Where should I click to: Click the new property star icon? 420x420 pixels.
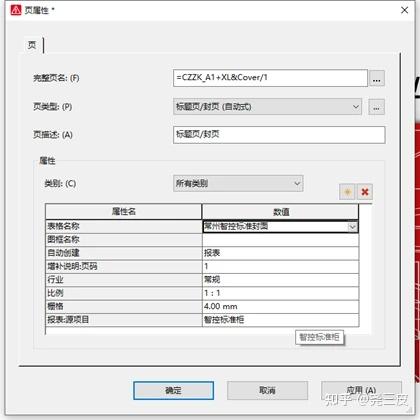pyautogui.click(x=347, y=192)
